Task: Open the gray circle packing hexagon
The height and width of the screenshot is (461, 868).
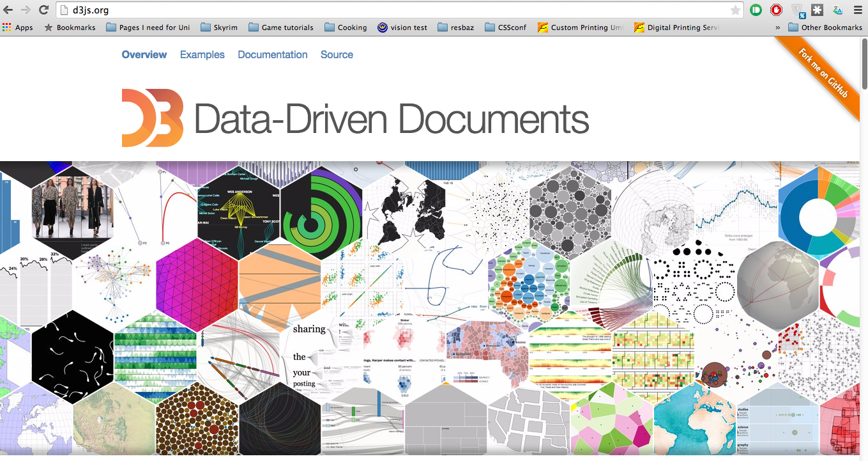Action: [x=570, y=212]
